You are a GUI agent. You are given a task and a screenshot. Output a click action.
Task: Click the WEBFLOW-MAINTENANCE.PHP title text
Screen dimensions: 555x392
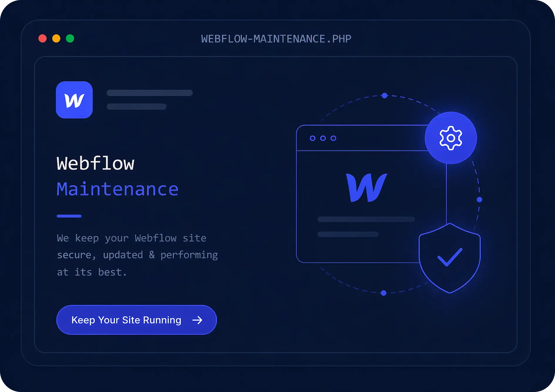tap(276, 39)
